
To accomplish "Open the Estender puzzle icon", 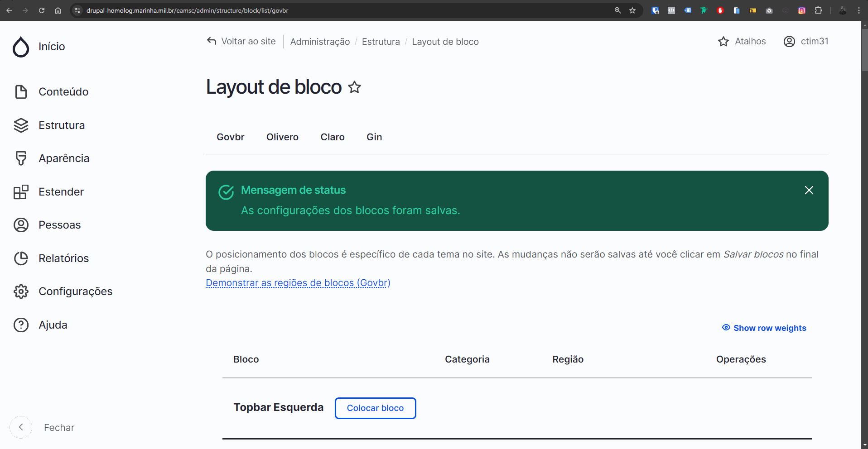I will pyautogui.click(x=21, y=191).
